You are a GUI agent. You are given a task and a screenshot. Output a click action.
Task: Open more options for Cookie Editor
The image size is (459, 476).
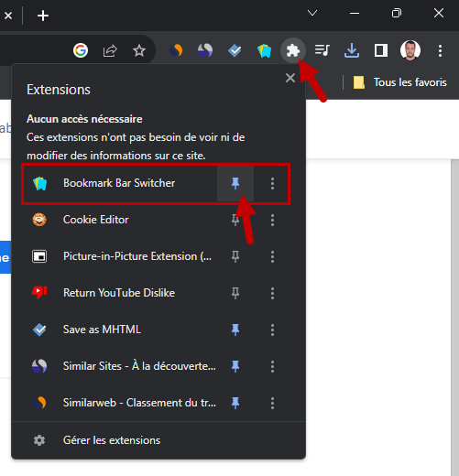[272, 220]
